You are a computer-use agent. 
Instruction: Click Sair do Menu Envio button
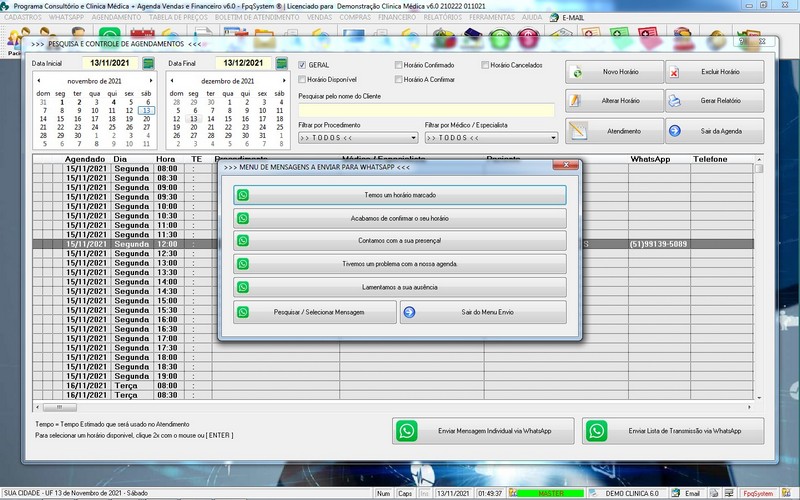click(483, 312)
